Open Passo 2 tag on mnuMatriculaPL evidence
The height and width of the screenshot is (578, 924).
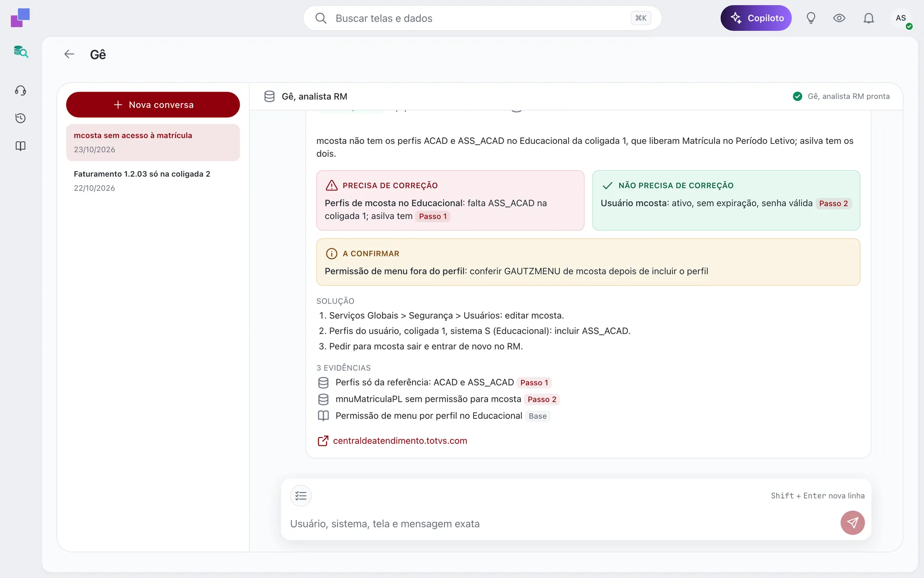point(542,400)
